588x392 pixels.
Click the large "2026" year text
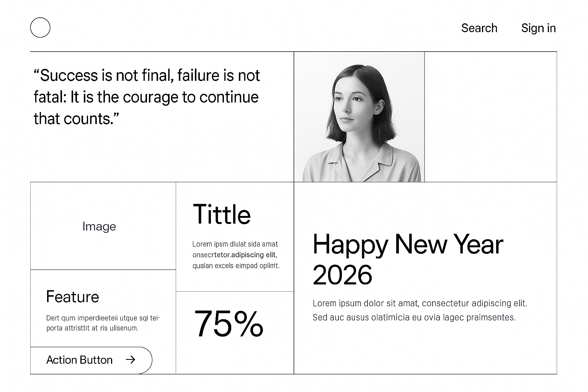click(342, 275)
